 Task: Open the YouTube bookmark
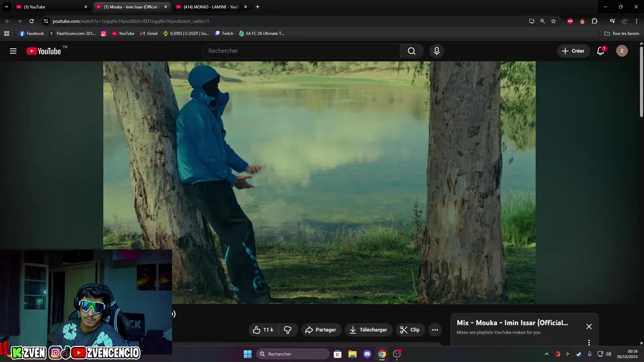tap(123, 34)
